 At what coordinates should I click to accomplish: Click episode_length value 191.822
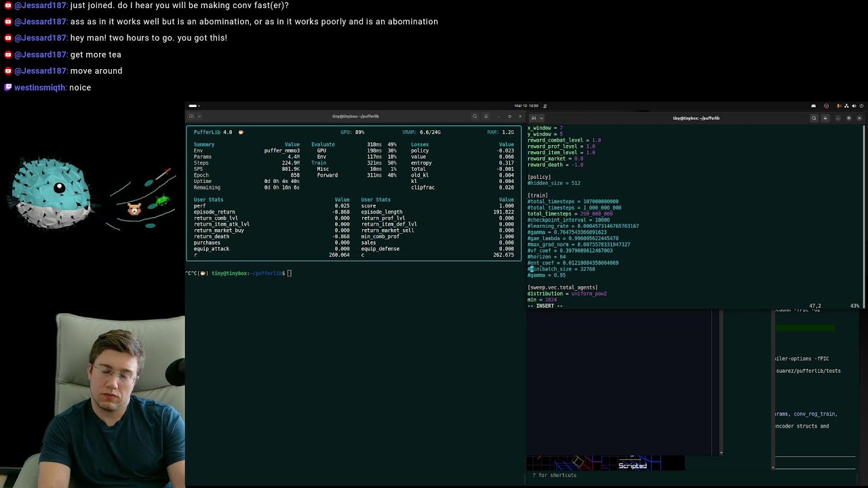[x=503, y=212]
